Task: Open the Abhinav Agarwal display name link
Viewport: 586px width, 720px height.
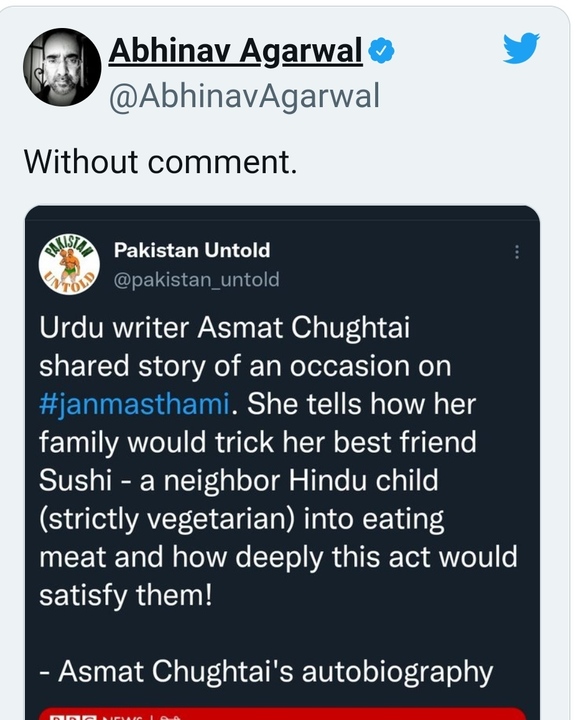Action: point(235,50)
